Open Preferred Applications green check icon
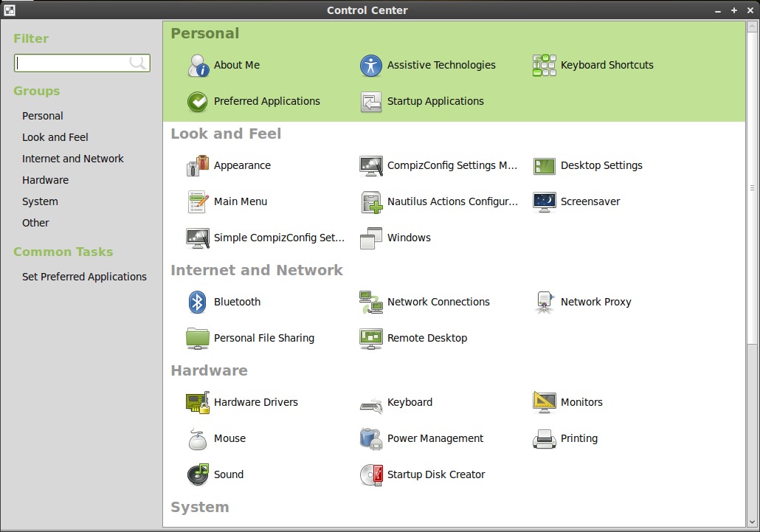Screen dimensions: 760x532 (x=198, y=102)
